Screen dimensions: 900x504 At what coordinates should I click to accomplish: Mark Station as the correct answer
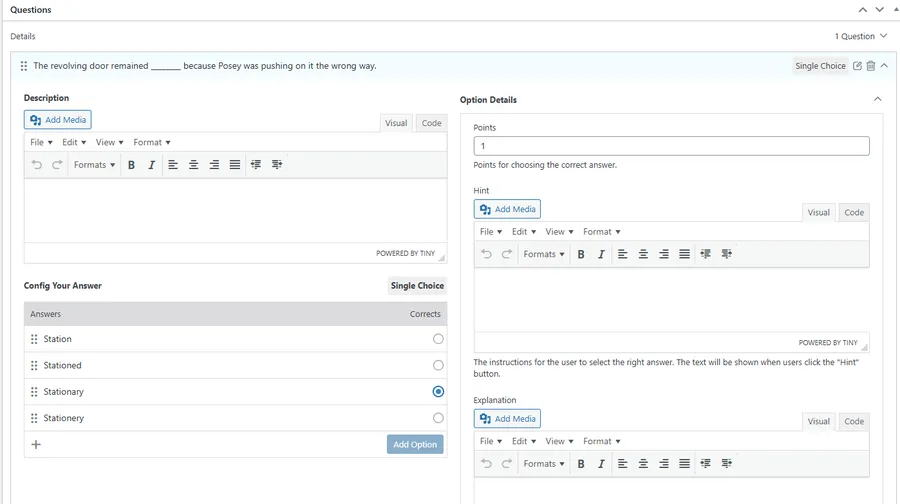[x=438, y=339]
